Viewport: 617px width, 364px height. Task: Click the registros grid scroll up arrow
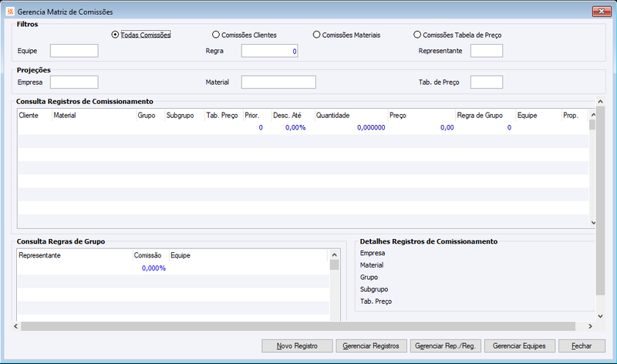pyautogui.click(x=593, y=114)
